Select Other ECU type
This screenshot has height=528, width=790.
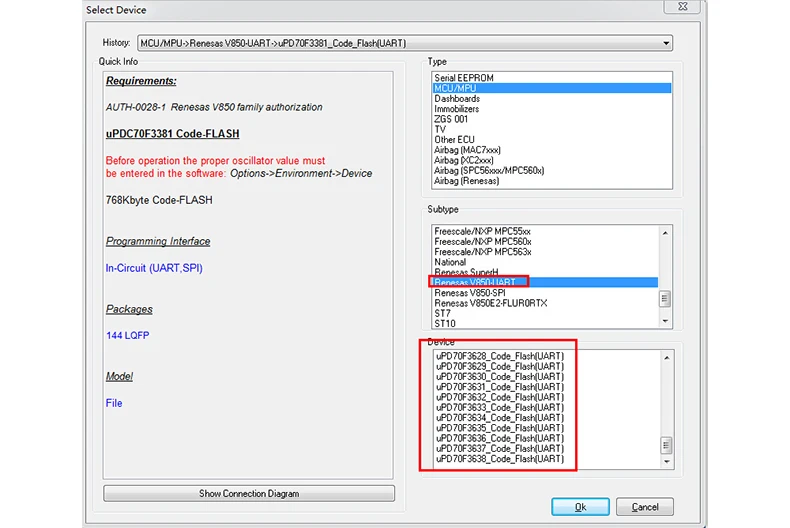coord(552,140)
